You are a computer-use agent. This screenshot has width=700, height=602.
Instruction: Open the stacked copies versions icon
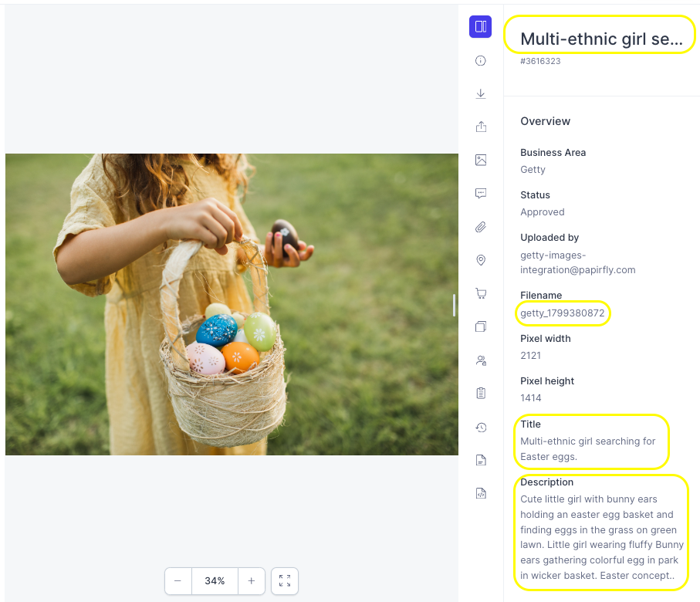481,326
